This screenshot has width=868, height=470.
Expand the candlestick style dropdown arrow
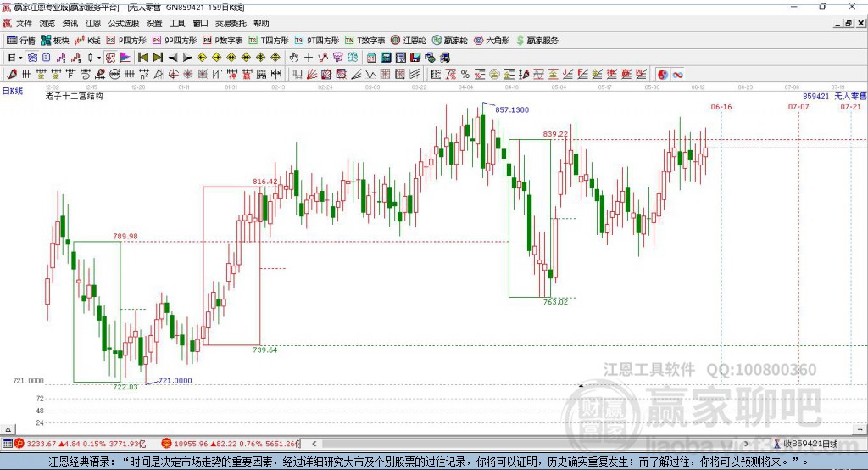pyautogui.click(x=99, y=58)
